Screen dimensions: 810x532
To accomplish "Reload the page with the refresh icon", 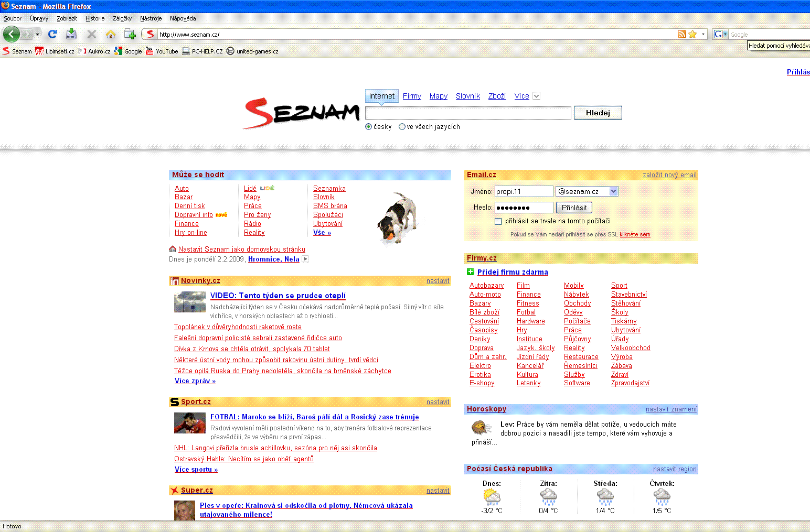I will pyautogui.click(x=52, y=34).
